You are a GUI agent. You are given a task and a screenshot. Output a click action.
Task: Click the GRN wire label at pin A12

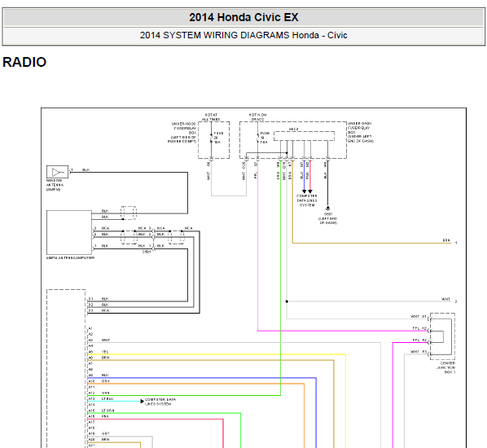coord(106,393)
